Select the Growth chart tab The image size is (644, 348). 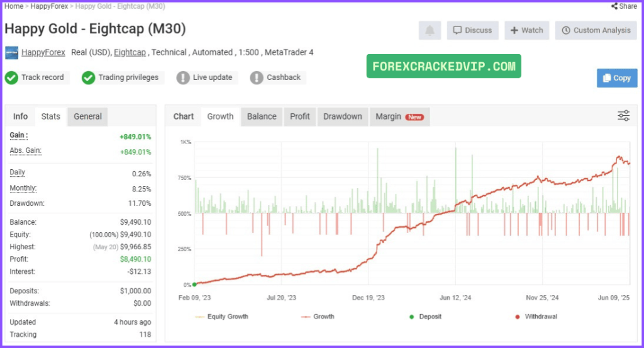[220, 116]
